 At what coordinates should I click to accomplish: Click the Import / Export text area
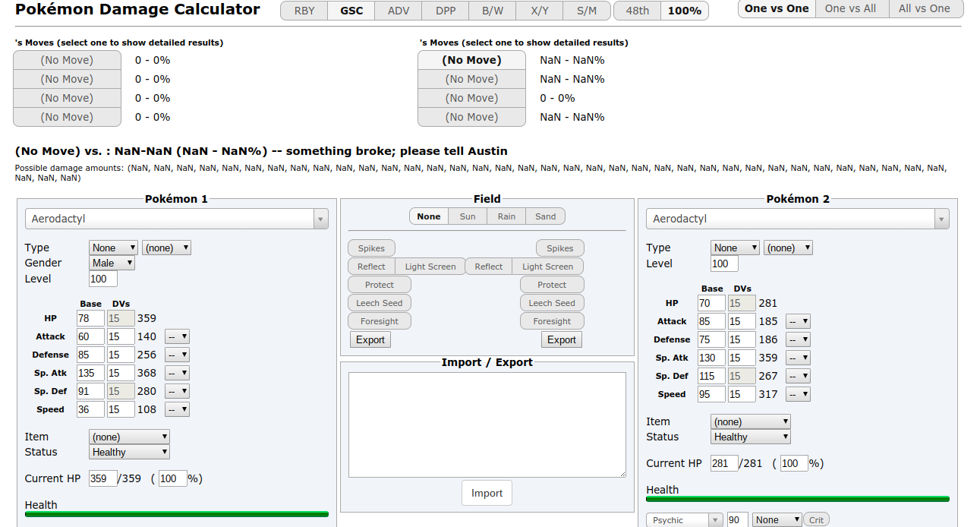pyautogui.click(x=487, y=424)
